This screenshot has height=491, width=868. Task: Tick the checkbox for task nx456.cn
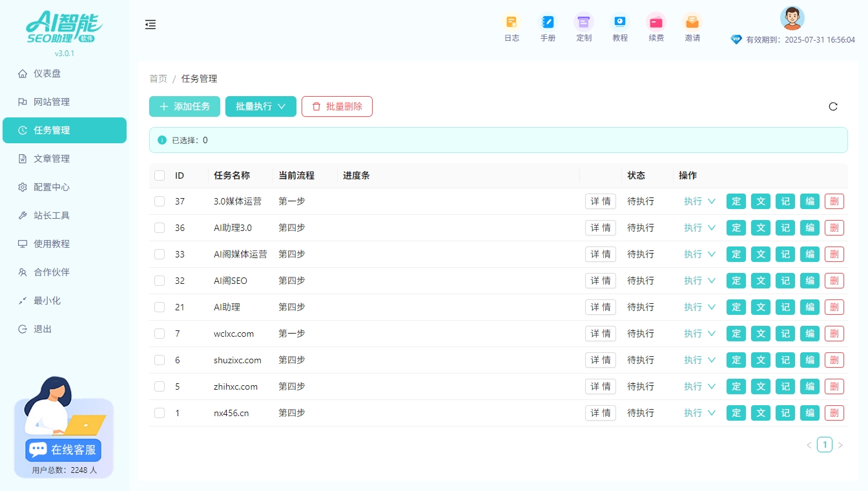pos(159,412)
